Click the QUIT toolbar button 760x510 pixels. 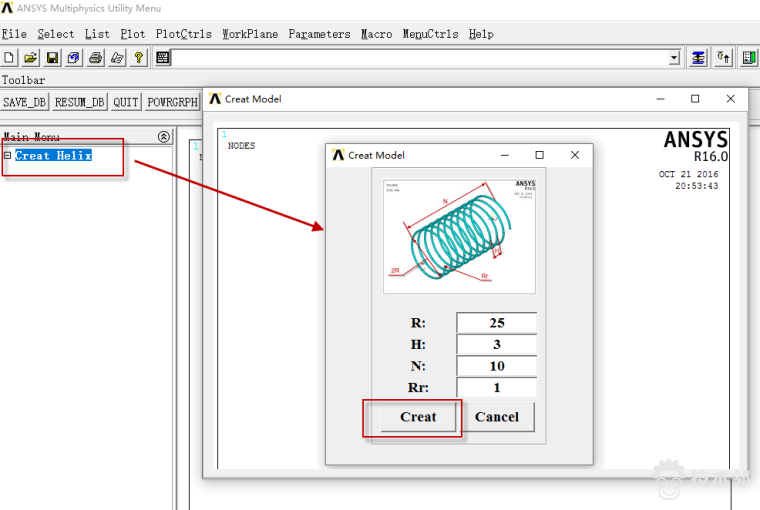pos(126,102)
